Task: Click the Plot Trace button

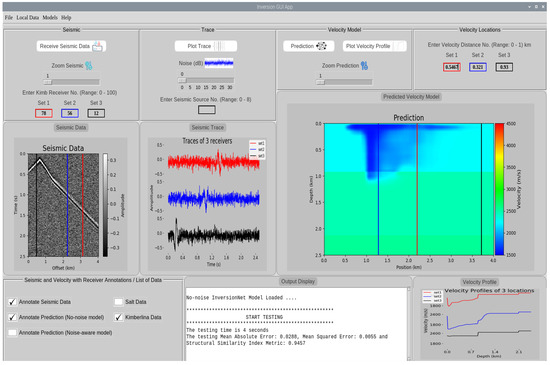Action: 206,46
